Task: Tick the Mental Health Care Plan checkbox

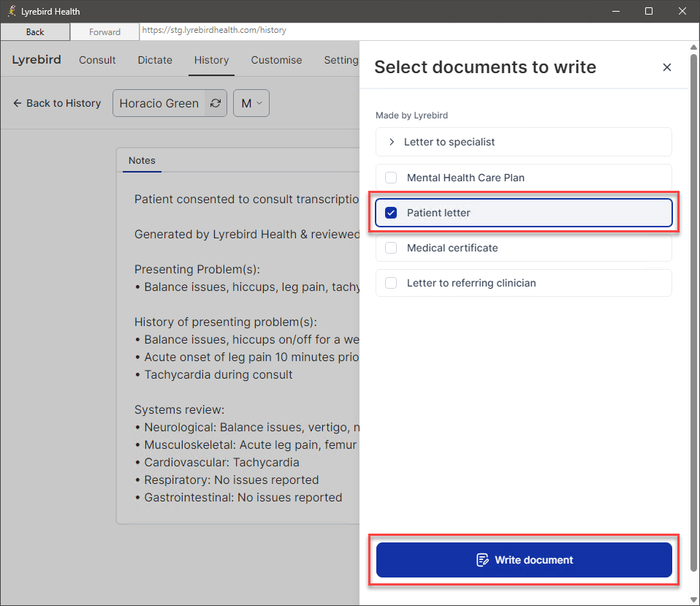Action: 391,178
